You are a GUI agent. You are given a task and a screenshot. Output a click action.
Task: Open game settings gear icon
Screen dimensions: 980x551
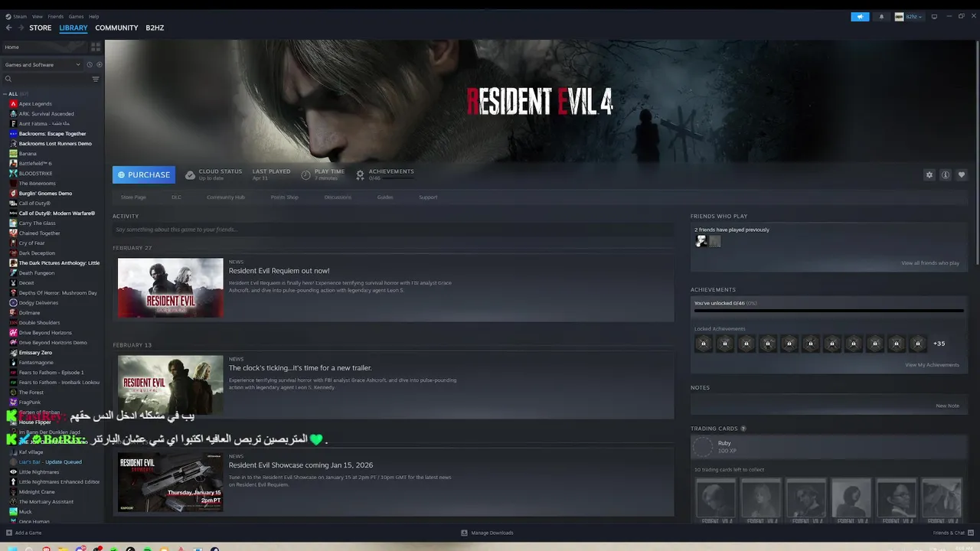pos(929,175)
